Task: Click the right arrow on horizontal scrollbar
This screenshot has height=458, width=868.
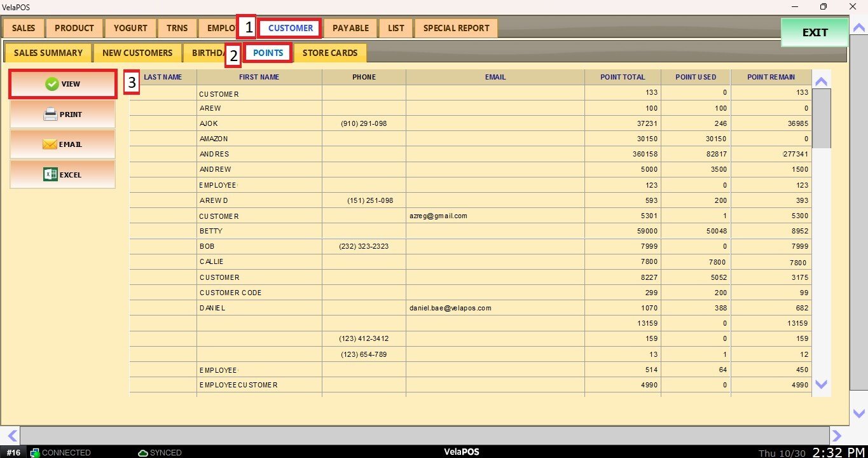Action: 837,436
